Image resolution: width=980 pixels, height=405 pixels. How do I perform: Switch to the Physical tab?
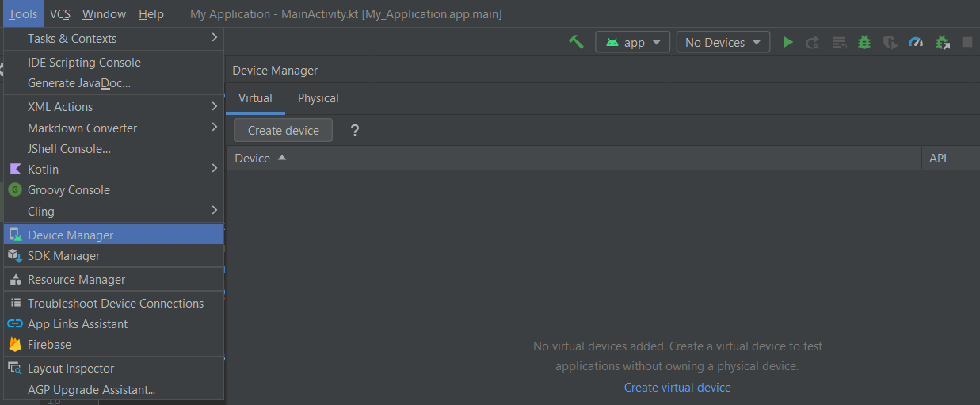pyautogui.click(x=318, y=98)
